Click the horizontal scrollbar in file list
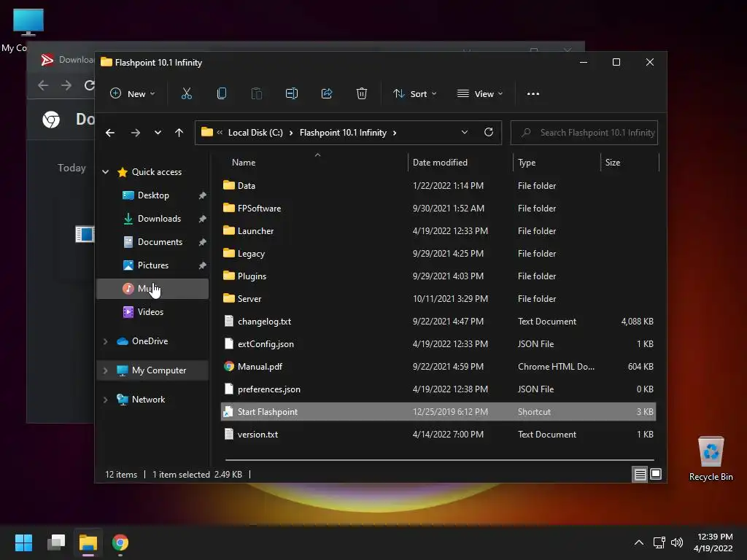 439,460
